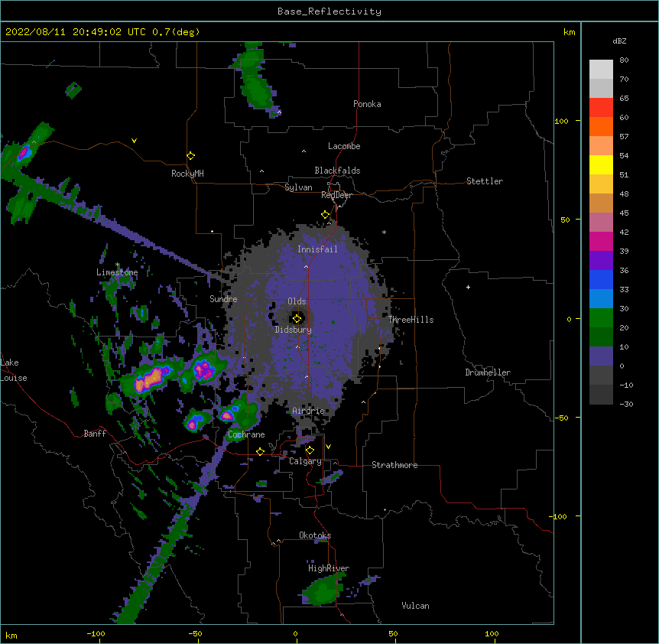
Task: Click the Cochrane town label
Action: coord(246,434)
